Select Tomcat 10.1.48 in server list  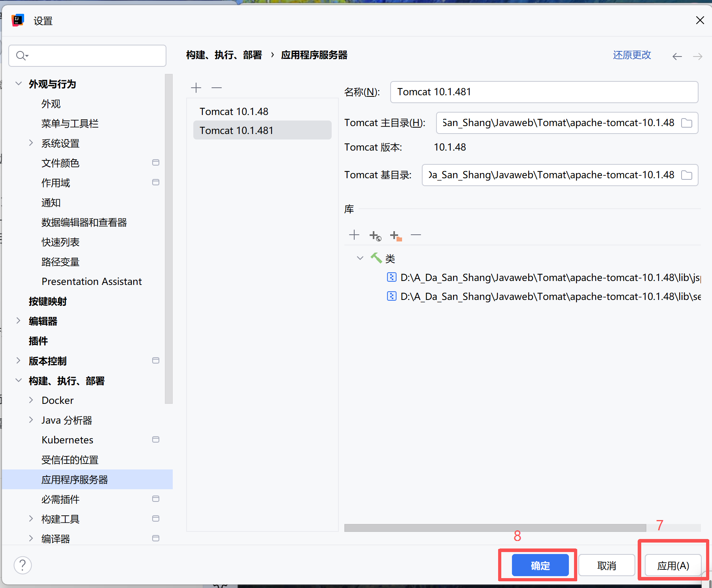(x=262, y=111)
